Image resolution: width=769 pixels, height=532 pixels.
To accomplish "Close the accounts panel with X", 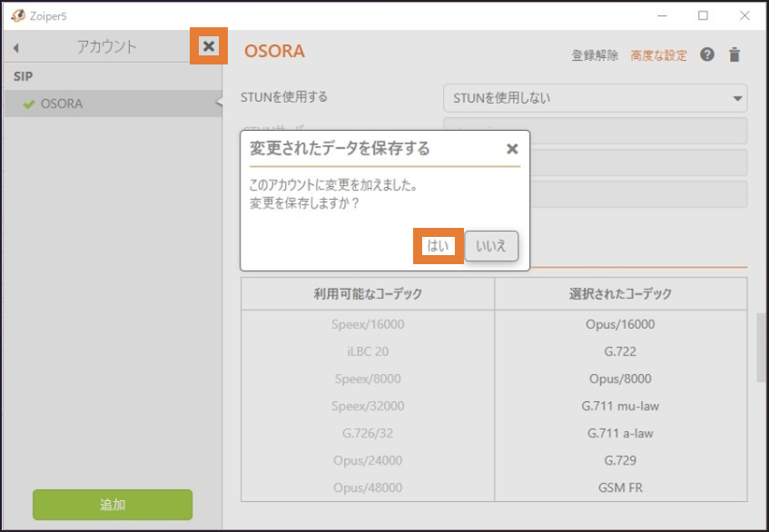I will (209, 46).
